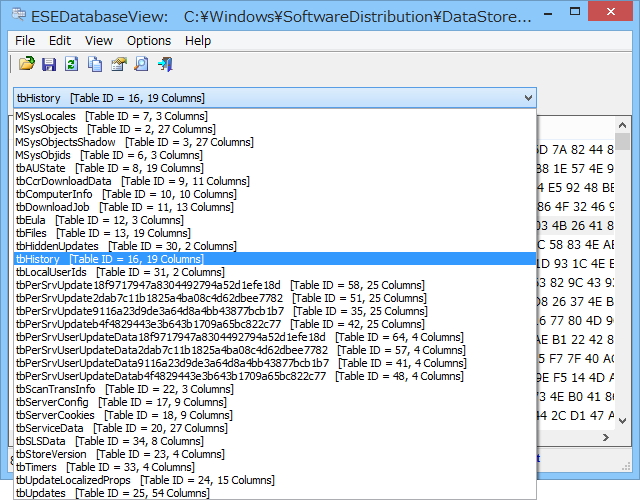
Task: Select tbPerSrvUserUpdateData2dab7… Table ID 57
Action: click(x=275, y=350)
